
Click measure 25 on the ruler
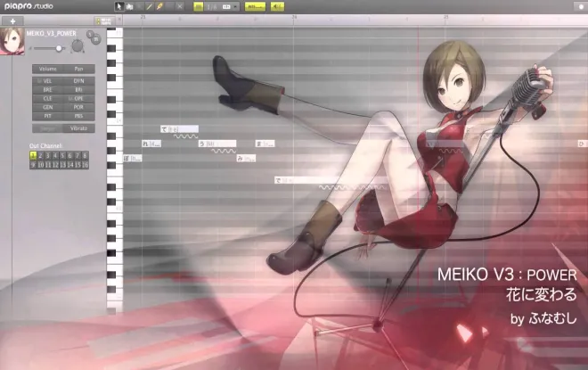pyautogui.click(x=445, y=17)
